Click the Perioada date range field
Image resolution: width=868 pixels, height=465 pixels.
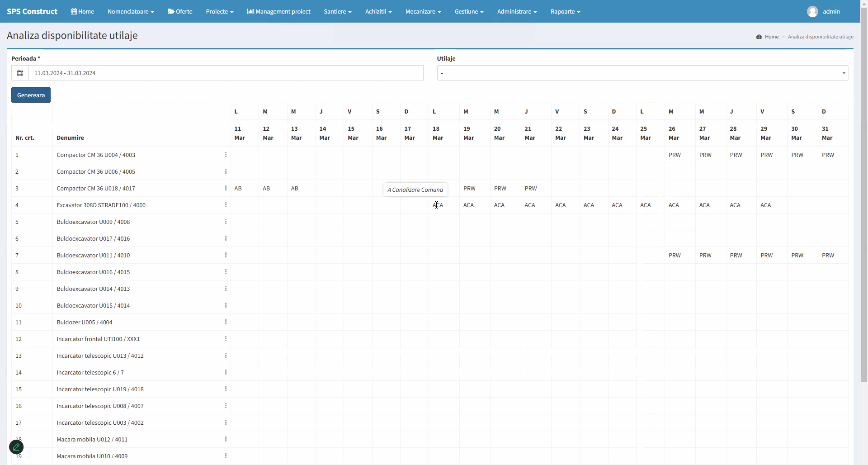(226, 73)
